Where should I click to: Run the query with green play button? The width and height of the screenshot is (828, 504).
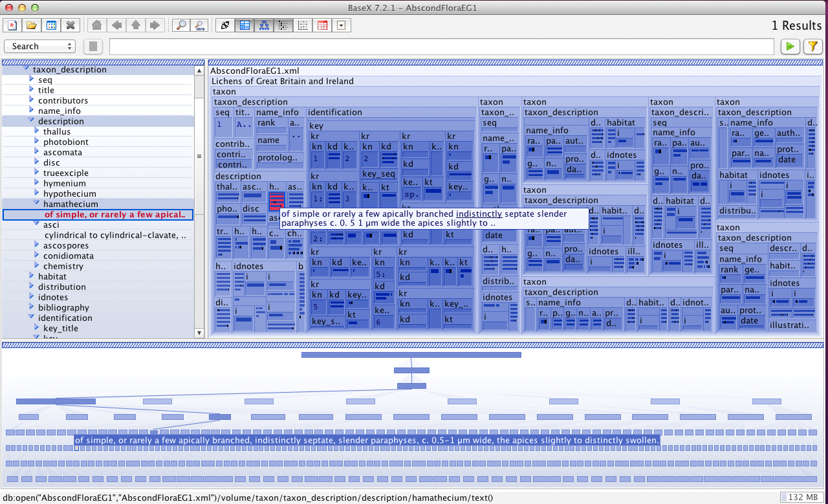pos(789,47)
